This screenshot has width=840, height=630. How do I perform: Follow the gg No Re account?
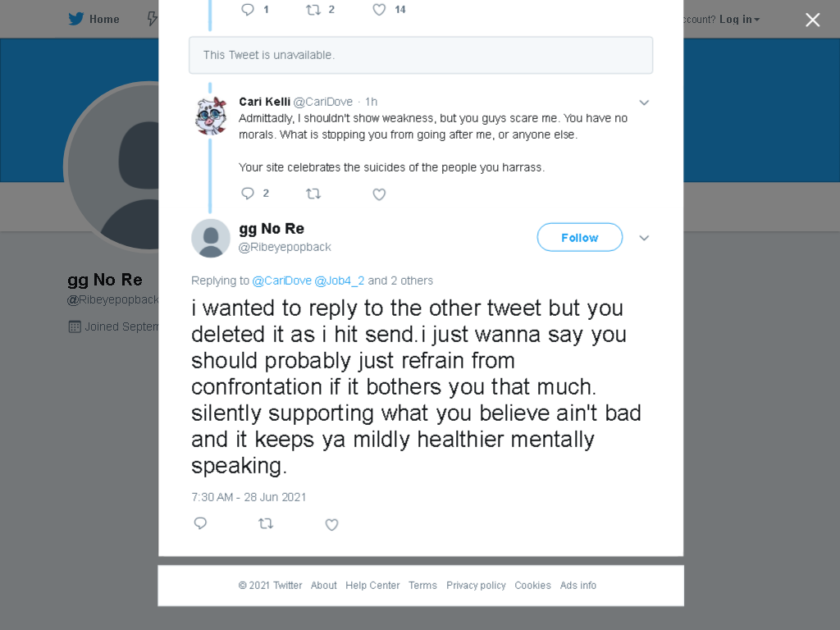pos(580,237)
